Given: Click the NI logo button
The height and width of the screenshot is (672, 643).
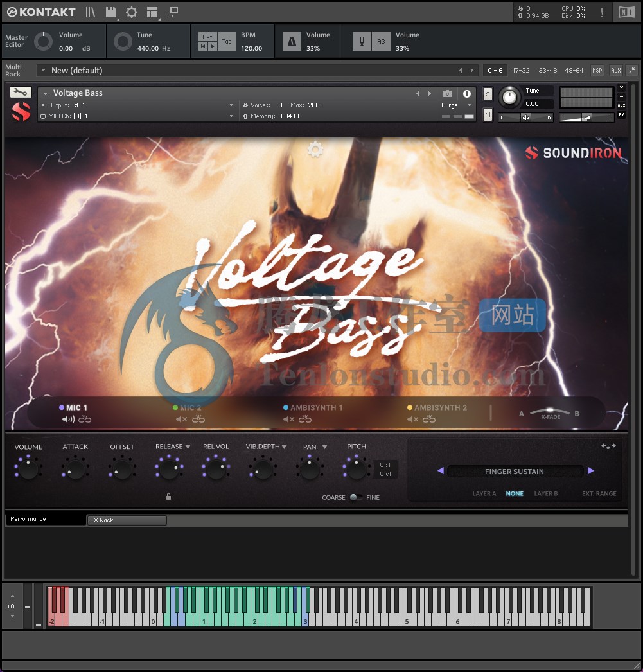Looking at the screenshot, I should 626,12.
